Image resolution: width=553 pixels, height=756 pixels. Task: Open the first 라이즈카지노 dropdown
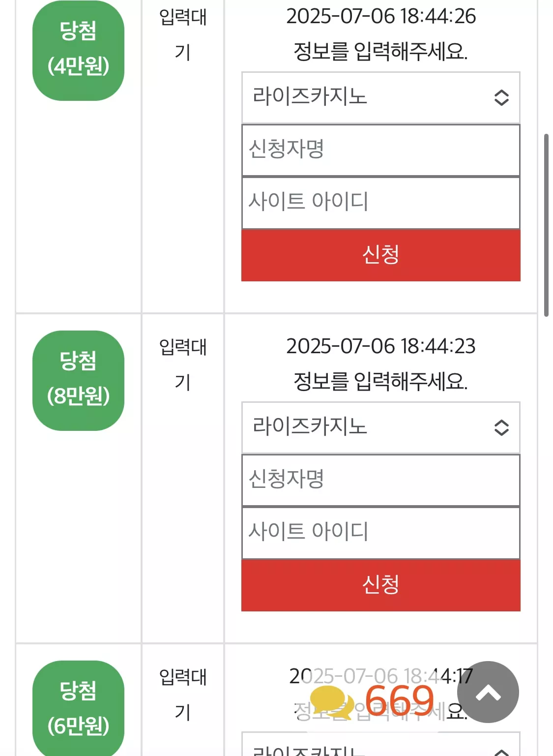[381, 97]
